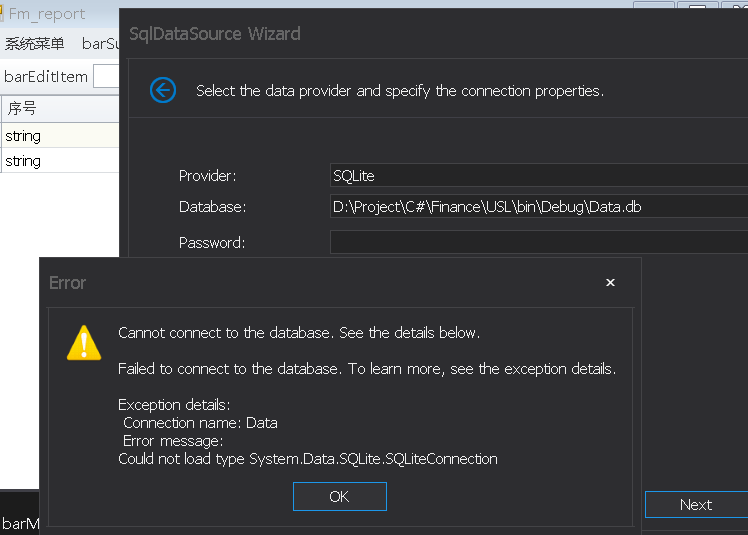
Task: Click OK in the Error dialog
Action: (340, 496)
